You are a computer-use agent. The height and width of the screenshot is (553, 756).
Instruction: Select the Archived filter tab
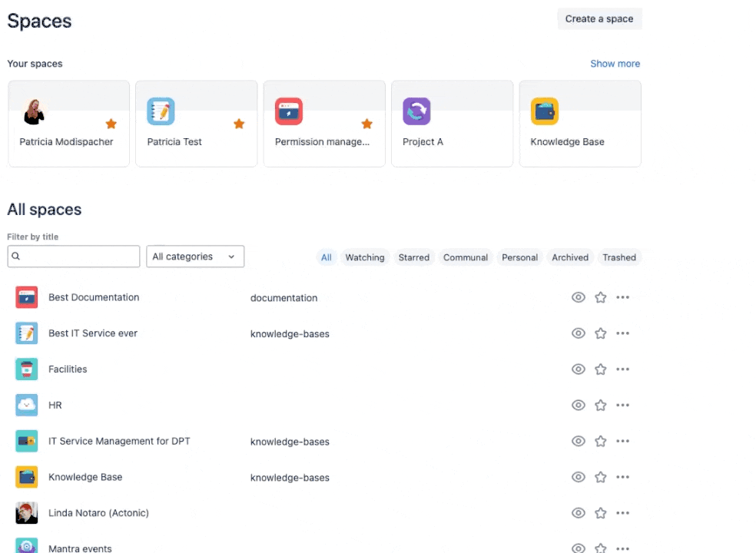coord(569,257)
